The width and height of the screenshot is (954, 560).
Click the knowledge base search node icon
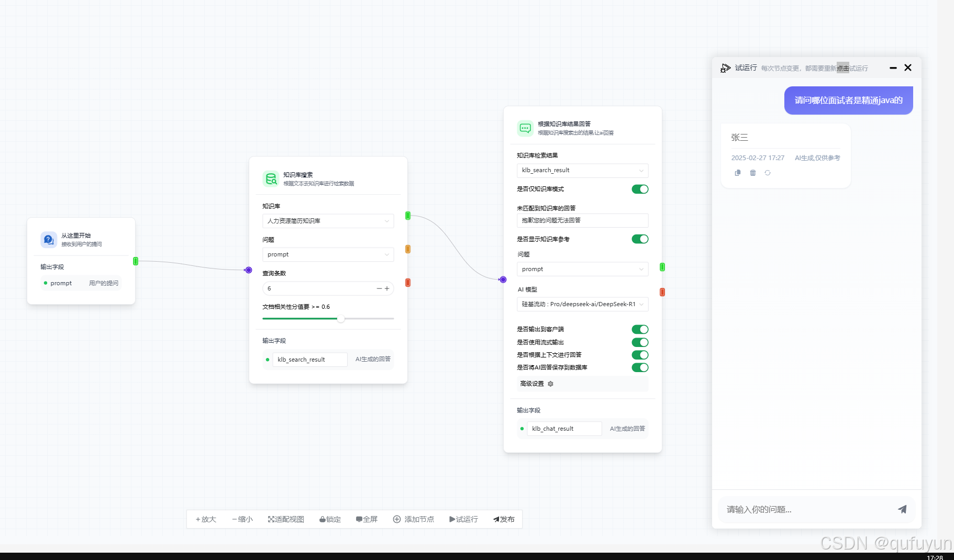[x=271, y=179]
